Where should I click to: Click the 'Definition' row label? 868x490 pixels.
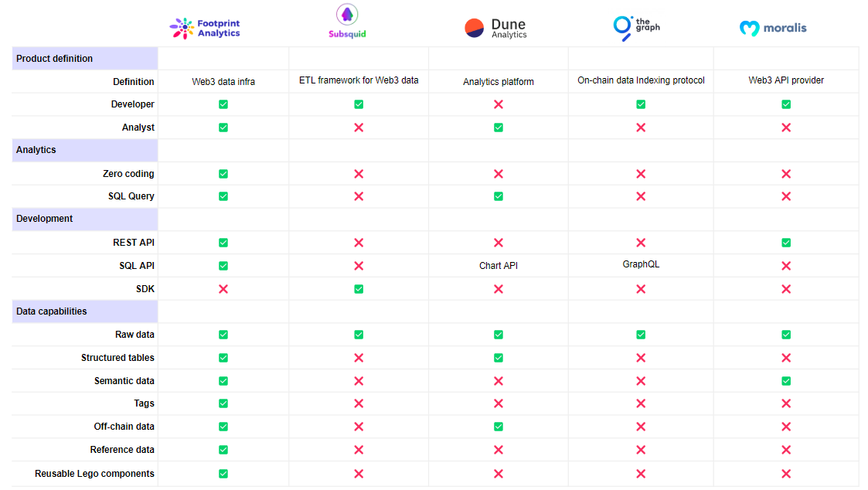coord(134,81)
